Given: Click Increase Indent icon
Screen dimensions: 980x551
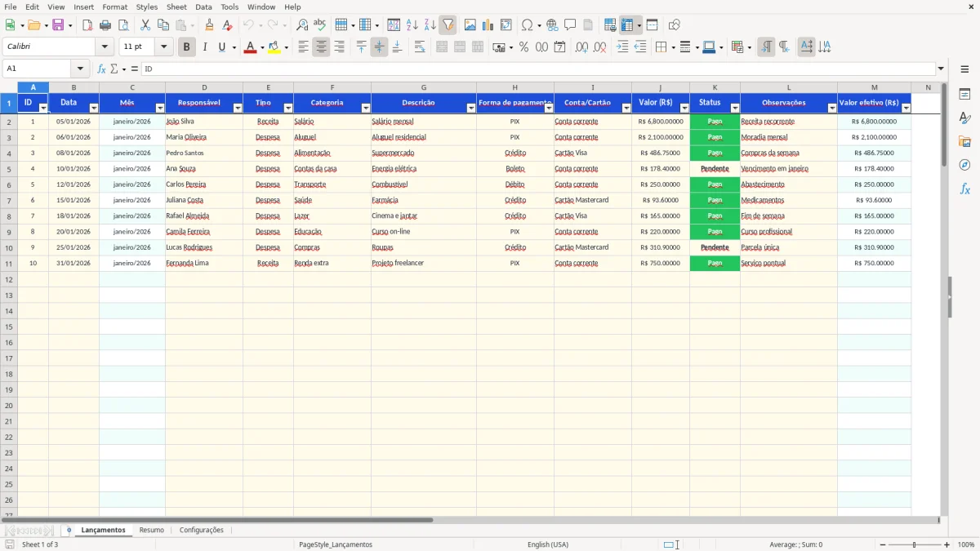Looking at the screenshot, I should [622, 47].
